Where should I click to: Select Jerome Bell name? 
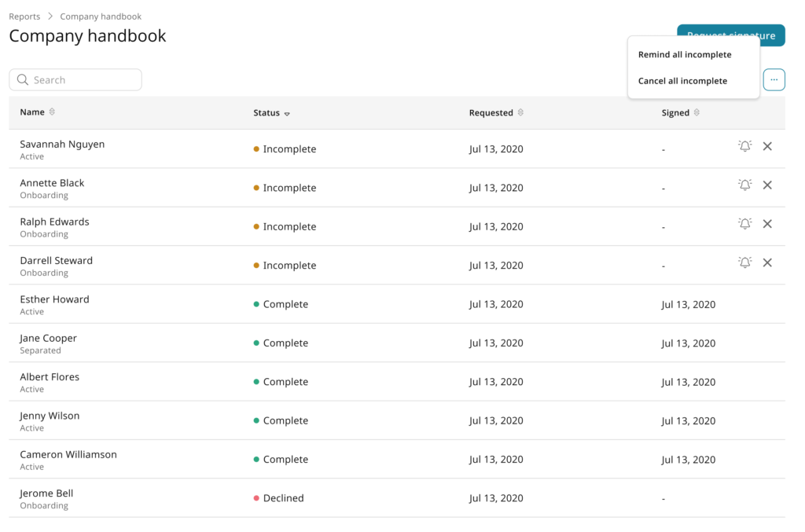click(x=46, y=493)
